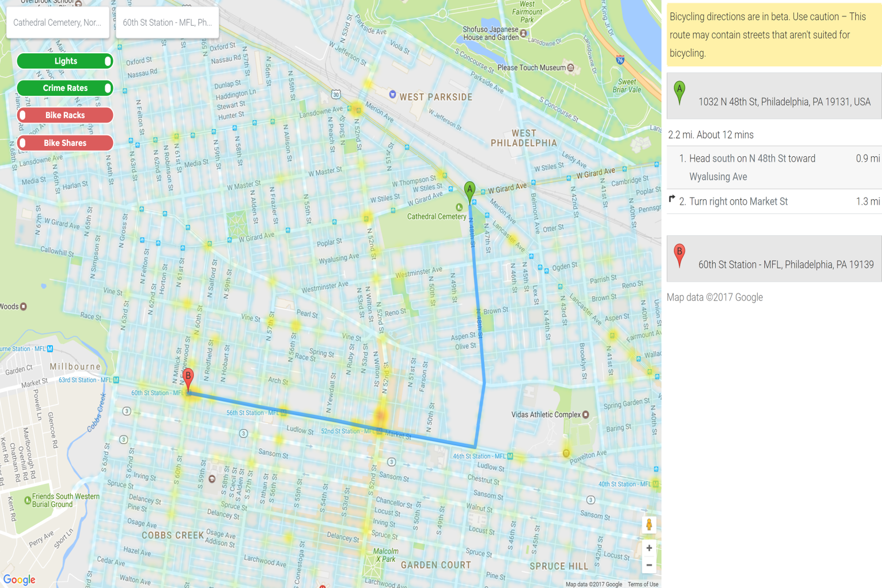Zoom in with the plus button
The image size is (882, 588).
649,548
